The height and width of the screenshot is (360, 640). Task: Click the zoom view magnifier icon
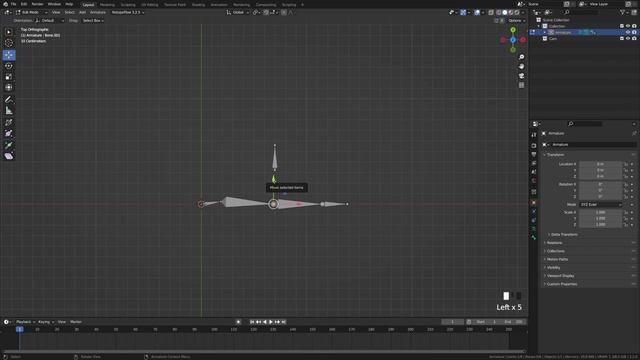(x=521, y=57)
